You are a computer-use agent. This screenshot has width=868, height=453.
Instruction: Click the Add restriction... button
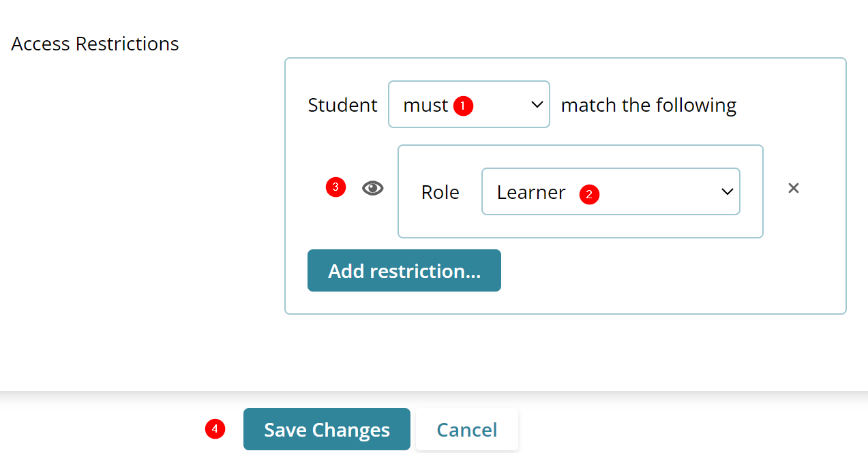tap(404, 270)
